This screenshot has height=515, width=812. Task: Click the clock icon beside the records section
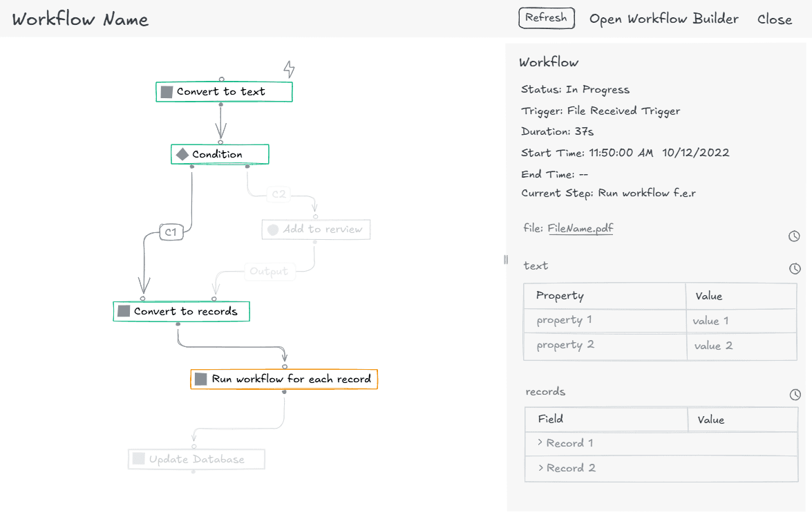pyautogui.click(x=795, y=395)
